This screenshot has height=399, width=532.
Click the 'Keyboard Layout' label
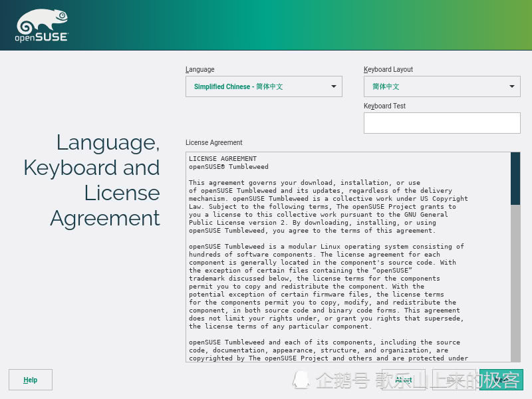click(x=388, y=69)
